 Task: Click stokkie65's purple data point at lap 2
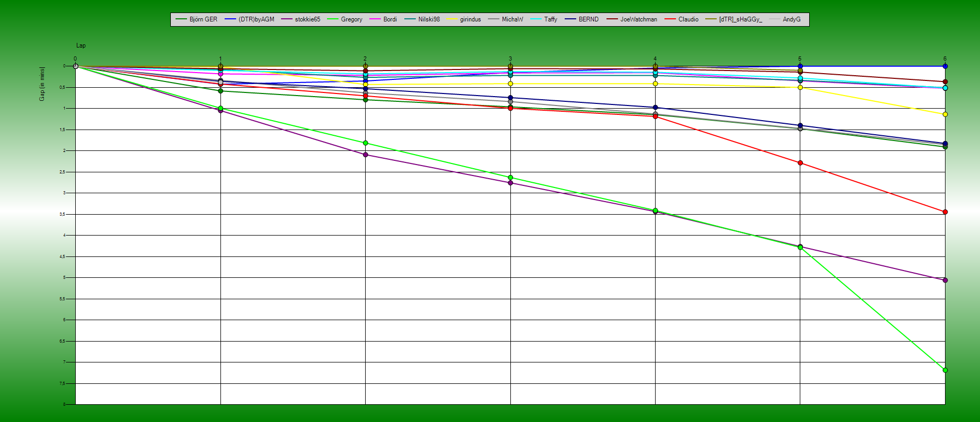coord(365,155)
